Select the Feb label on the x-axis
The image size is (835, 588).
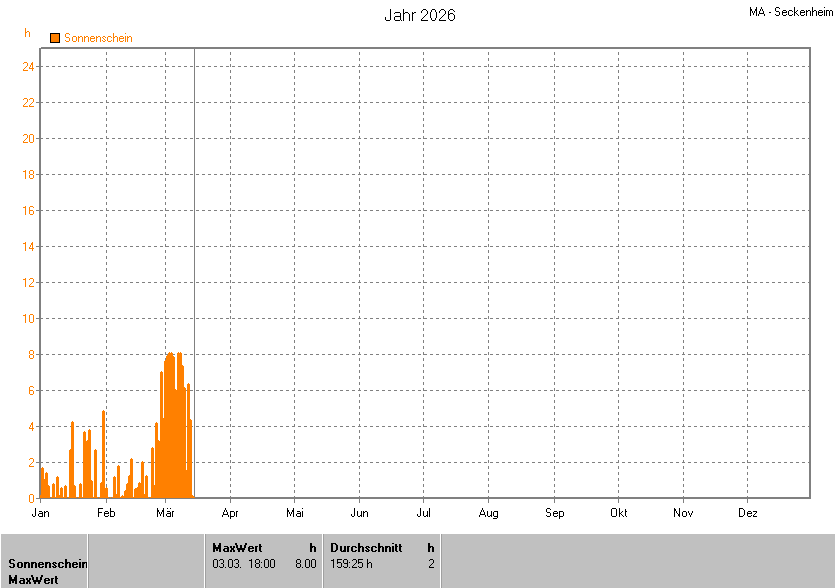click(x=106, y=513)
